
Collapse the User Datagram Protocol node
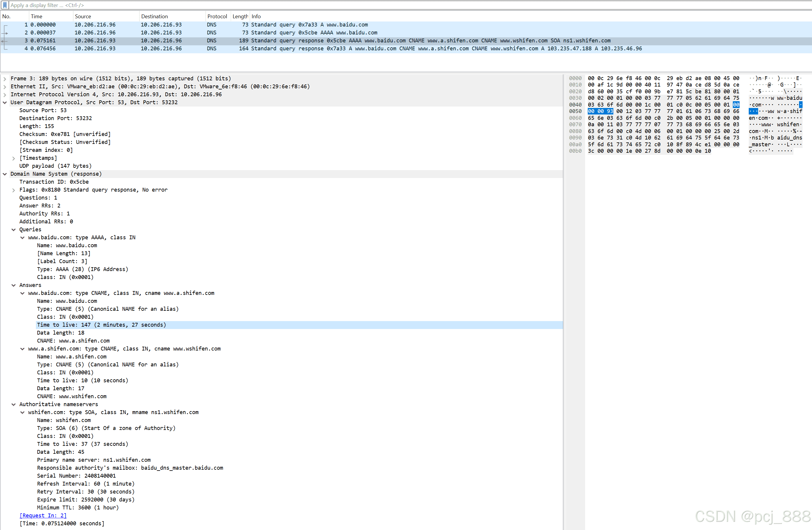[x=5, y=102]
